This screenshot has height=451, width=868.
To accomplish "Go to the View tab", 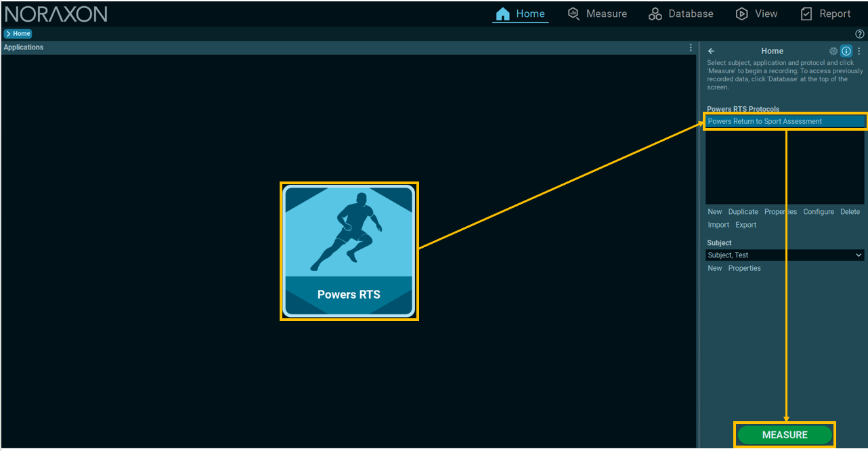I will (x=756, y=14).
